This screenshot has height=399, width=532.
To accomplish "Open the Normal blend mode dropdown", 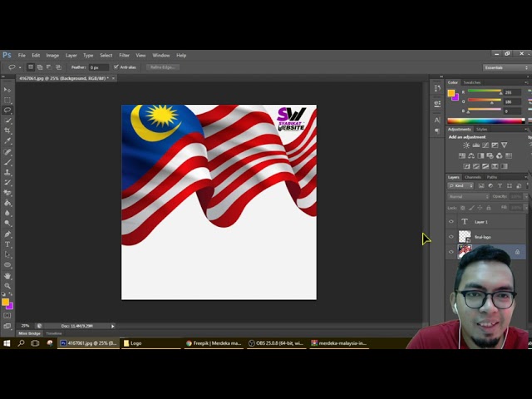I will 468,196.
